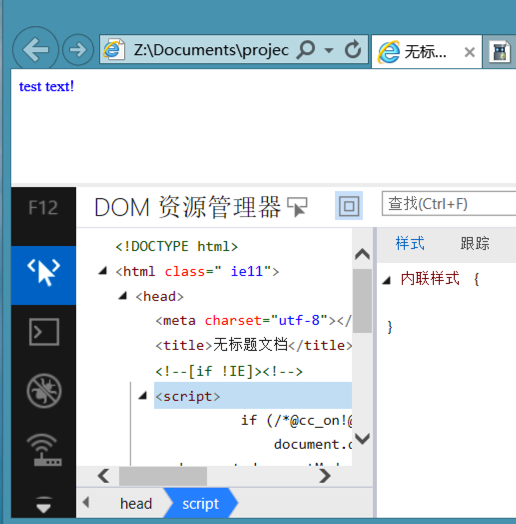The width and height of the screenshot is (516, 524).
Task: Open address bar autocomplete dropdown arrow
Action: point(329,50)
